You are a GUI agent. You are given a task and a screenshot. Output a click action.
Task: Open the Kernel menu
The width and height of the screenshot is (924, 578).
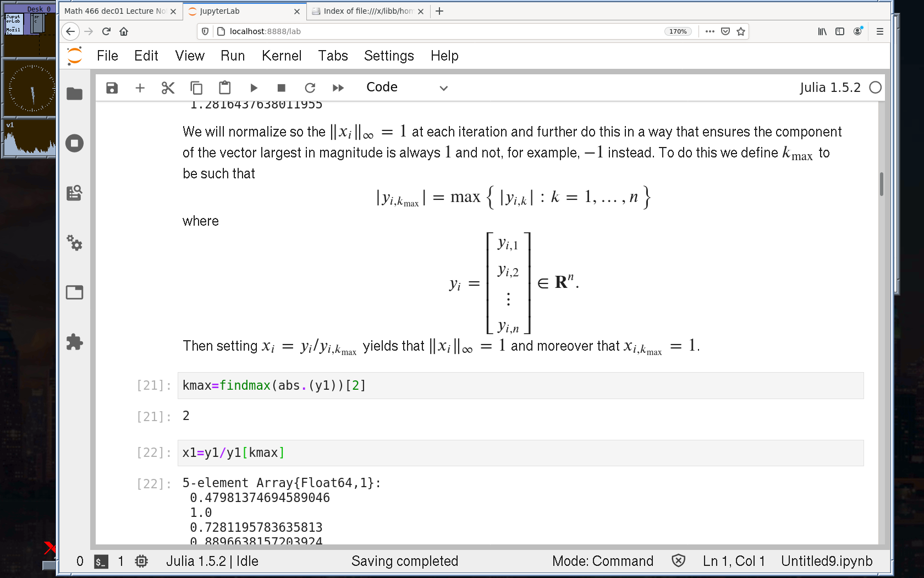[x=281, y=56]
